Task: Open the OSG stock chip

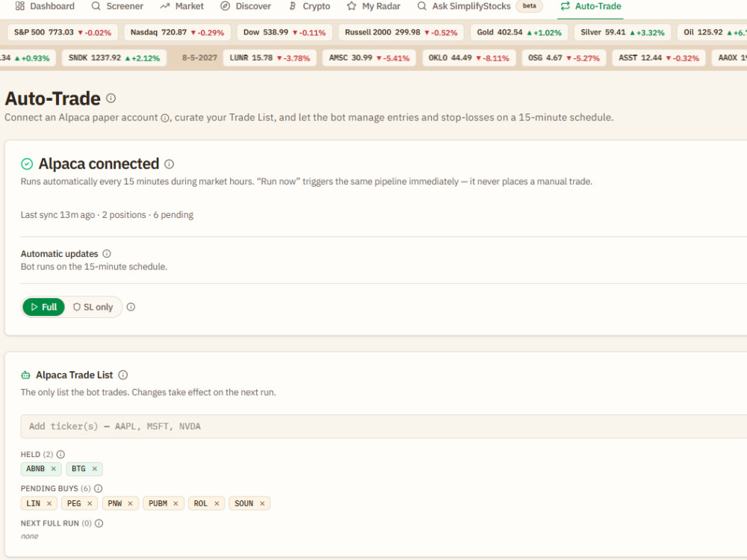Action: pyautogui.click(x=564, y=58)
